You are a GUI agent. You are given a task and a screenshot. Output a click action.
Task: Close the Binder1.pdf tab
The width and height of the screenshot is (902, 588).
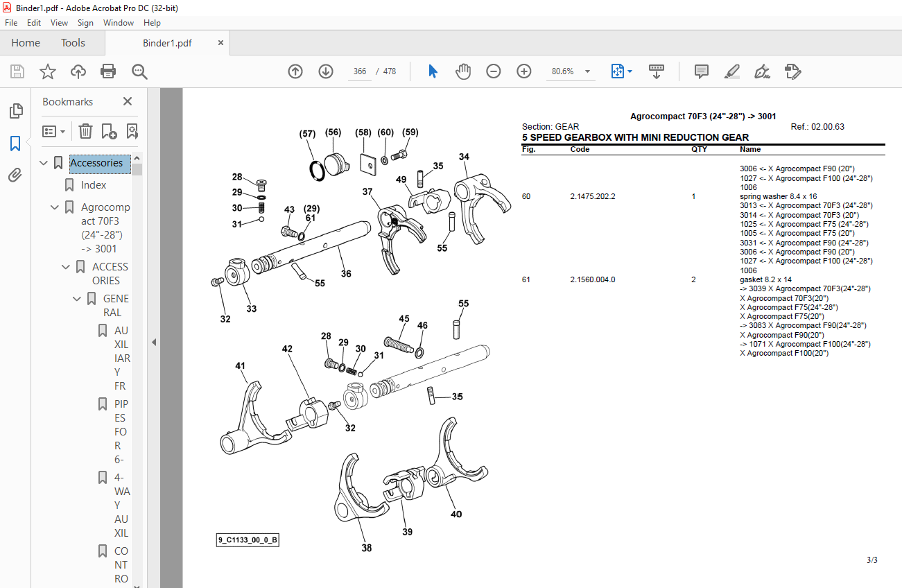pyautogui.click(x=220, y=42)
